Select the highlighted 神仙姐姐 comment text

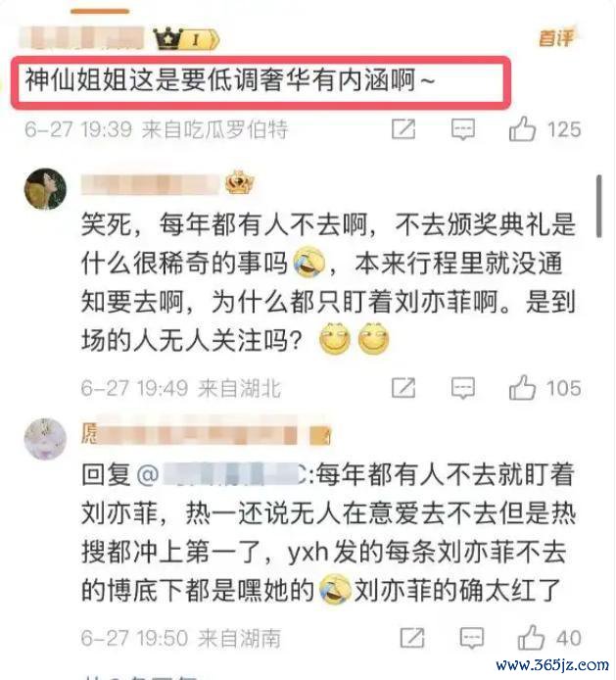point(230,80)
